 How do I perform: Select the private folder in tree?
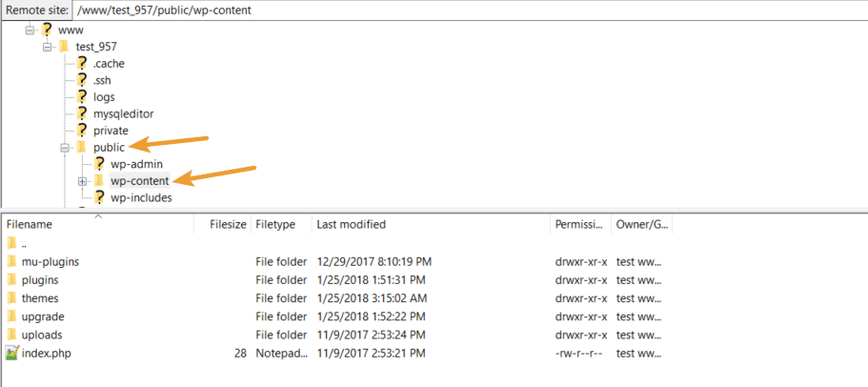[111, 131]
